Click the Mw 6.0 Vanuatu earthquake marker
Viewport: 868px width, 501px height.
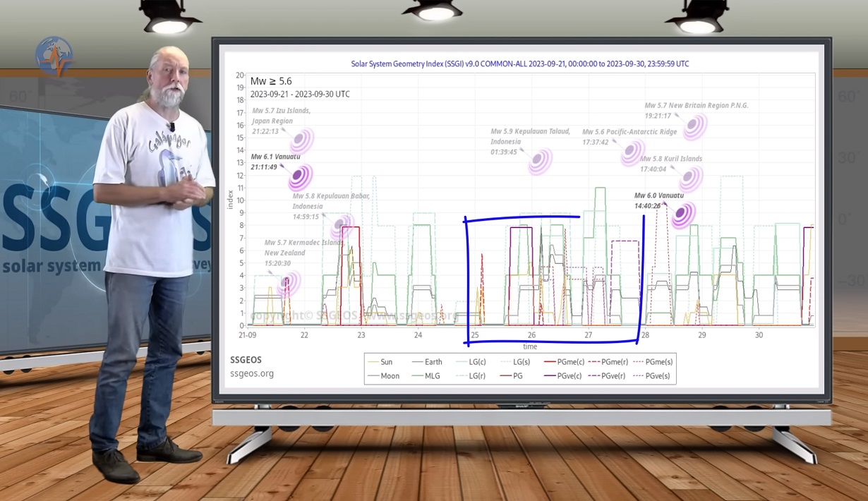683,215
